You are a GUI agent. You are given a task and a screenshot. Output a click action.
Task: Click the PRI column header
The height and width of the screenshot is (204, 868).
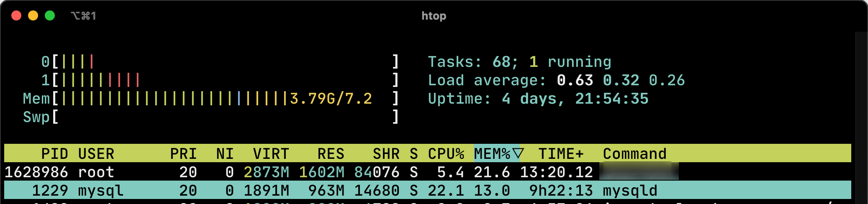(x=183, y=154)
